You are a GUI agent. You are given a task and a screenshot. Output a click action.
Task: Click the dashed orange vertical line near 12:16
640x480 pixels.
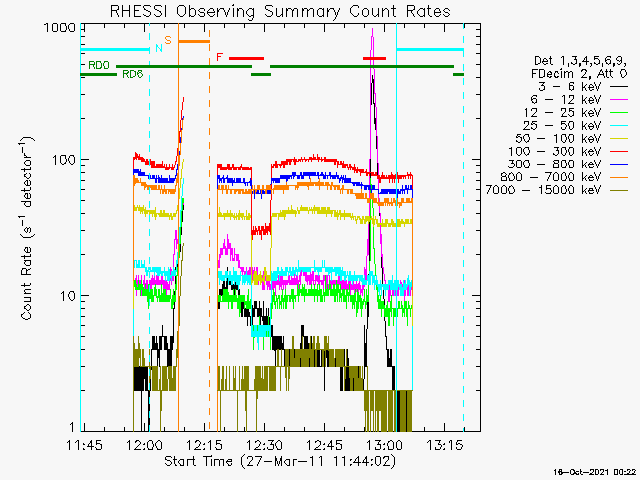(209, 229)
